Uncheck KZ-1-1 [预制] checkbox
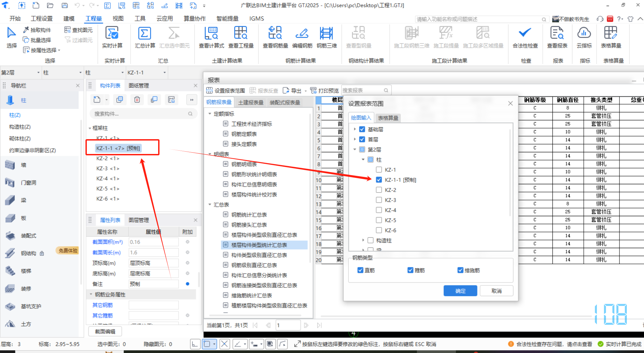The image size is (644, 353). 379,180
